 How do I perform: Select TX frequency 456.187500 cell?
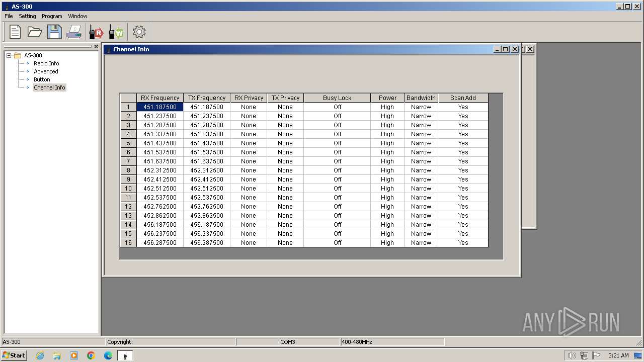207,225
